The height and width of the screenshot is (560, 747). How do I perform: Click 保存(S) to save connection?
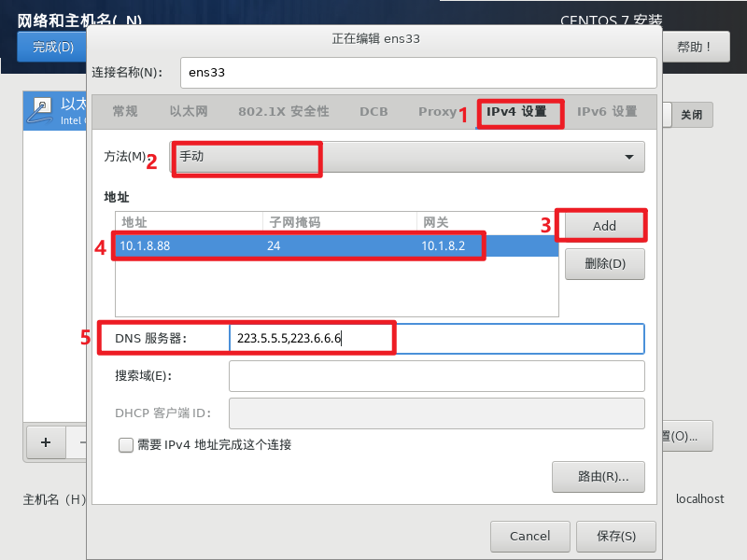point(616,536)
